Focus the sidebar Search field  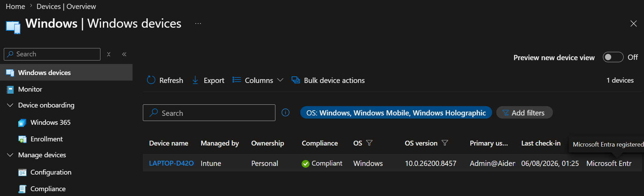[52, 54]
